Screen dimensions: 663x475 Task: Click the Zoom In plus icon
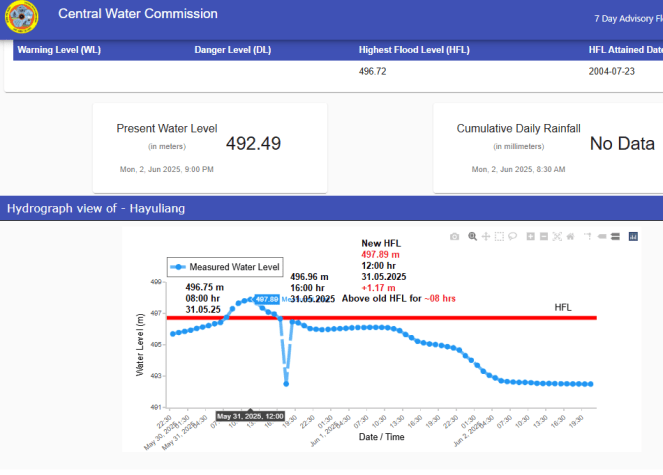tap(530, 237)
